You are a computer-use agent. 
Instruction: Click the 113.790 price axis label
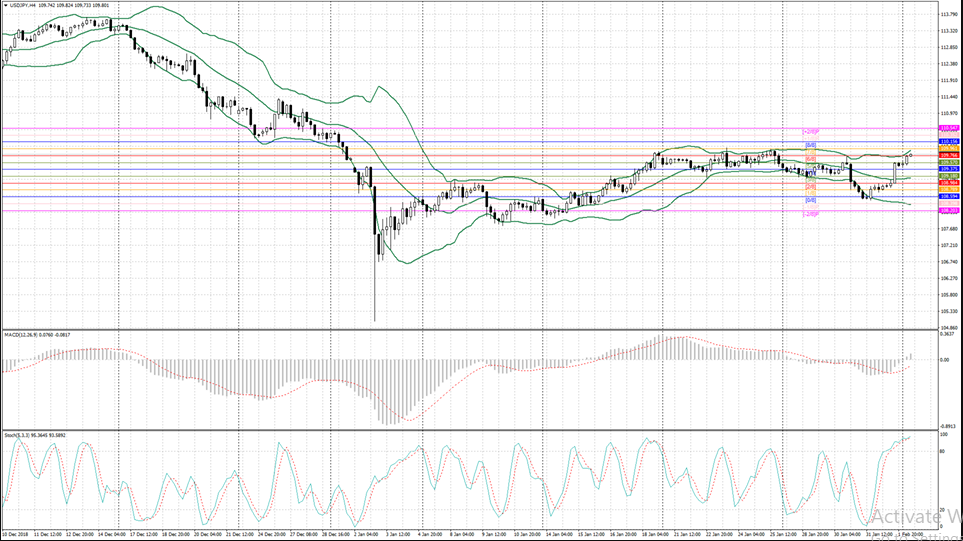(949, 14)
